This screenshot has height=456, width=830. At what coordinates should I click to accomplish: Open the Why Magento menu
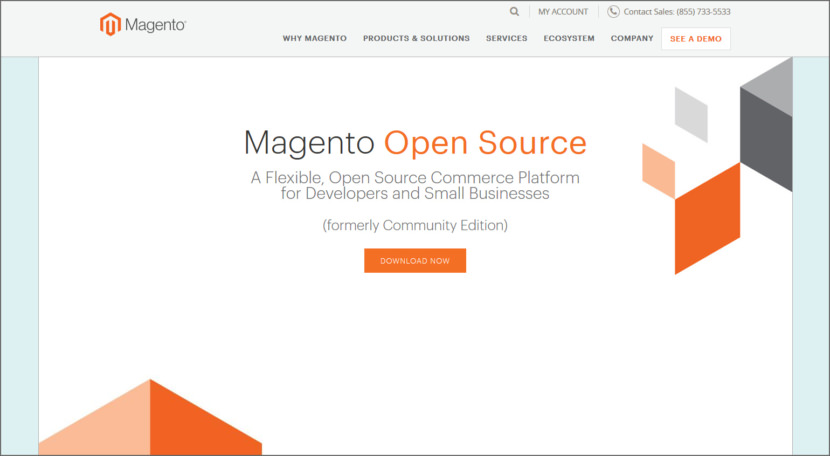click(314, 39)
